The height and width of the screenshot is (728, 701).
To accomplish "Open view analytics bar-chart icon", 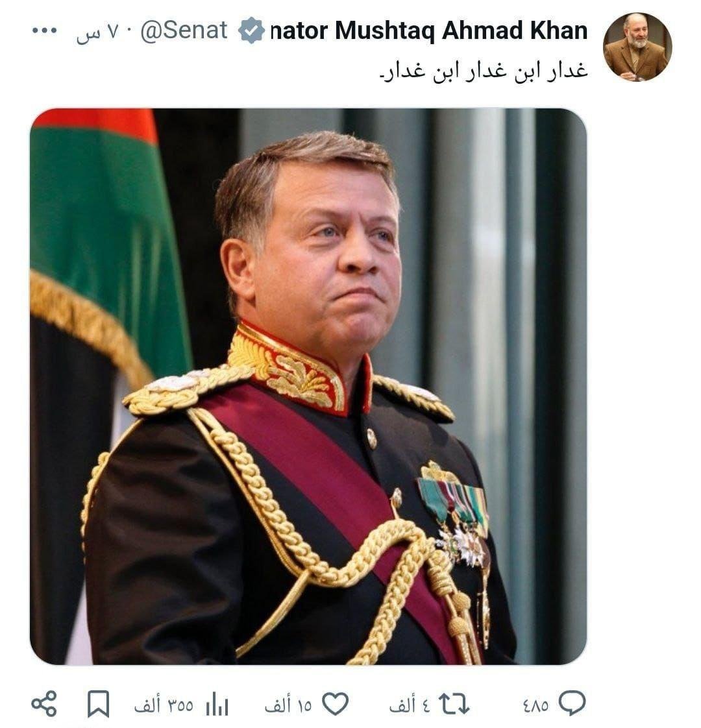I will click(217, 704).
